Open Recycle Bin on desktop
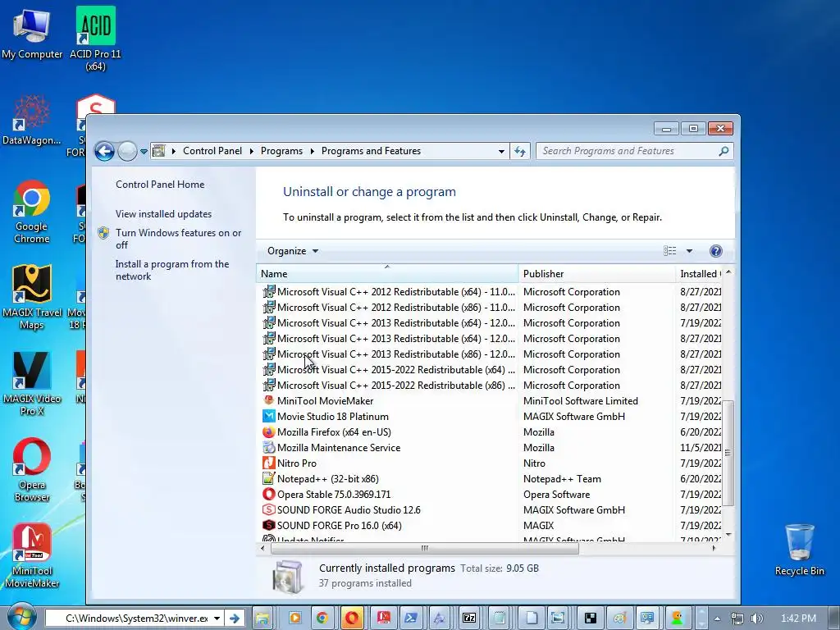Image resolution: width=840 pixels, height=630 pixels. pyautogui.click(x=799, y=550)
